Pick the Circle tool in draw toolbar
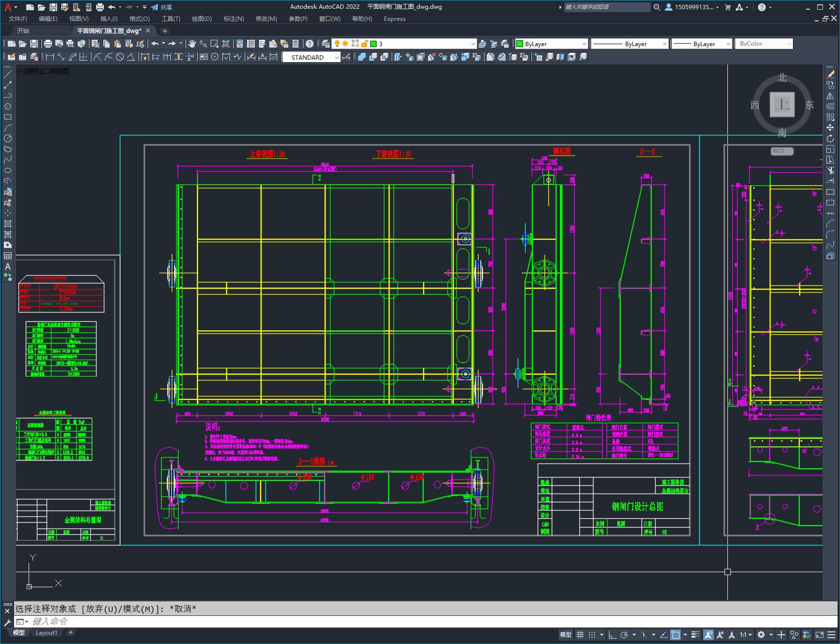This screenshot has height=644, width=840. pos(8,139)
